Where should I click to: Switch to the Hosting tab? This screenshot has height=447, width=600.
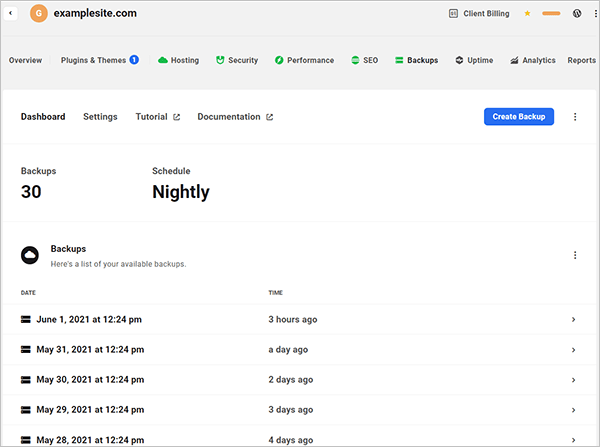[x=178, y=60]
